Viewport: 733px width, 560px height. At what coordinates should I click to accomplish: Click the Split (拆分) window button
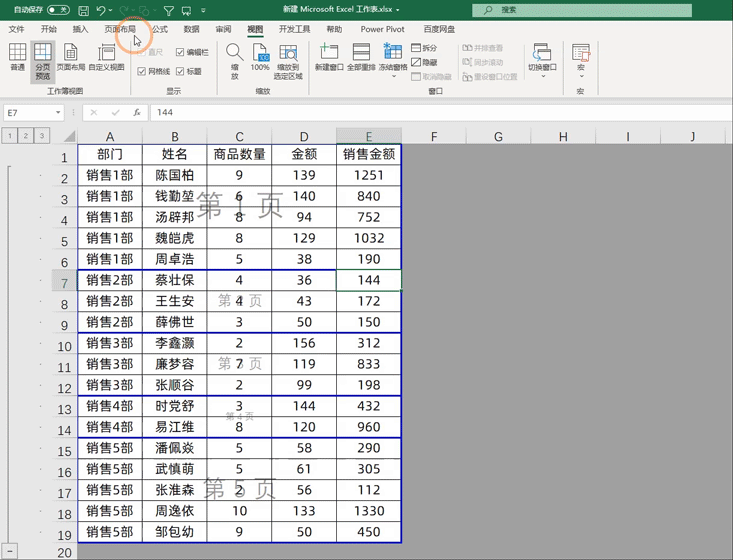click(x=424, y=48)
